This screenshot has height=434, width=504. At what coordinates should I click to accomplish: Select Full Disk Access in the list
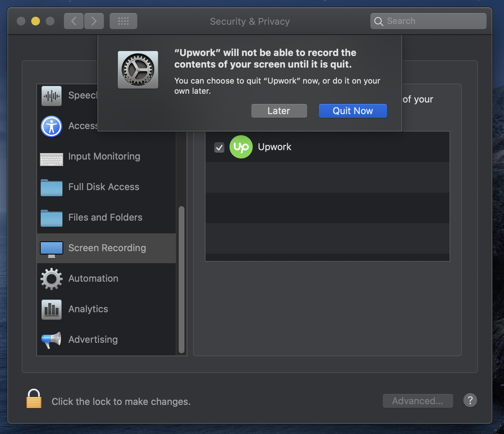pyautogui.click(x=104, y=187)
